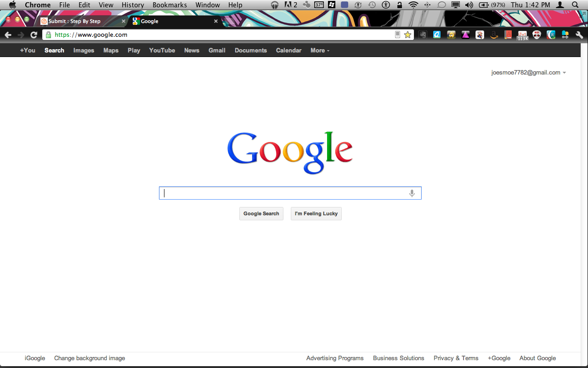This screenshot has height=368, width=588.
Task: Click the +1 113K counter extension
Action: tap(523, 35)
